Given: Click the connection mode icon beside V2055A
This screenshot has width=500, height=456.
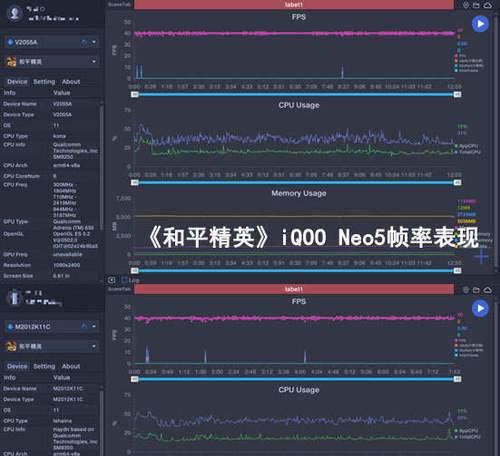Looking at the screenshot, I should point(84,42).
